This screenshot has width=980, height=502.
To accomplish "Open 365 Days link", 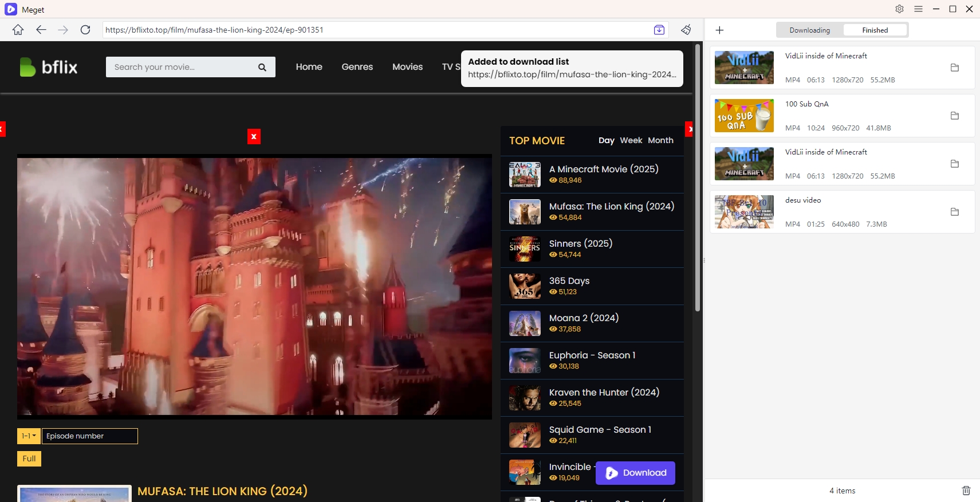I will point(569,281).
